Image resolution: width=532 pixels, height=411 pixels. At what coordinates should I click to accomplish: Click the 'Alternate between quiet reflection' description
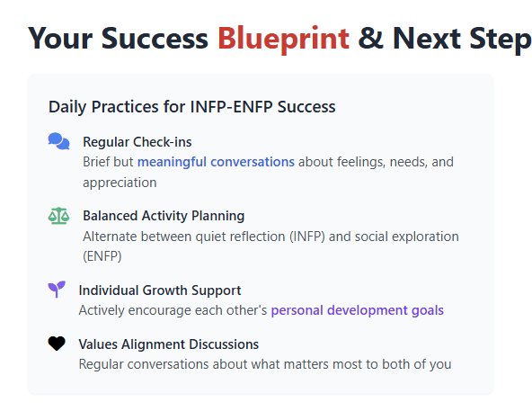coord(184,237)
